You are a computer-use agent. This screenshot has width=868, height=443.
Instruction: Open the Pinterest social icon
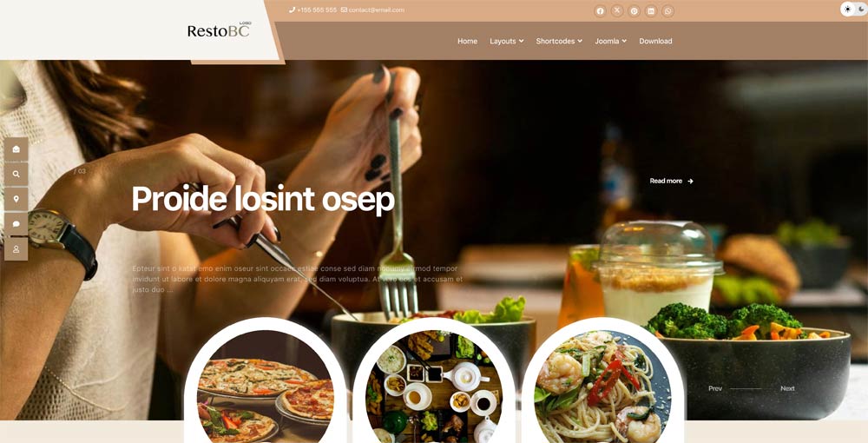tap(635, 11)
